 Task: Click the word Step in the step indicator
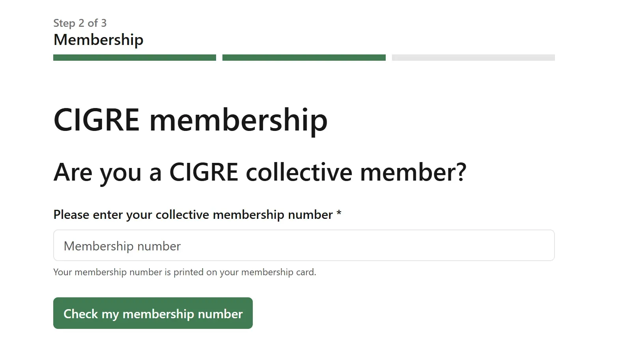64,23
